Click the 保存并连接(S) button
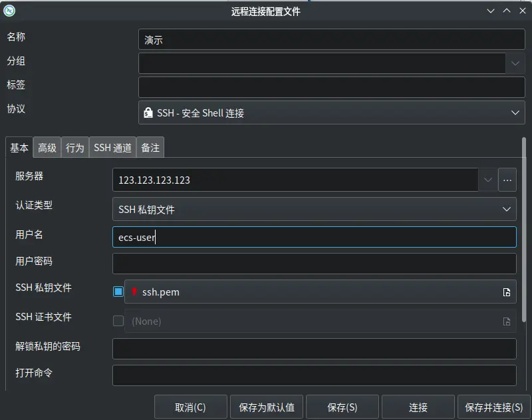This screenshot has width=532, height=420. [493, 407]
